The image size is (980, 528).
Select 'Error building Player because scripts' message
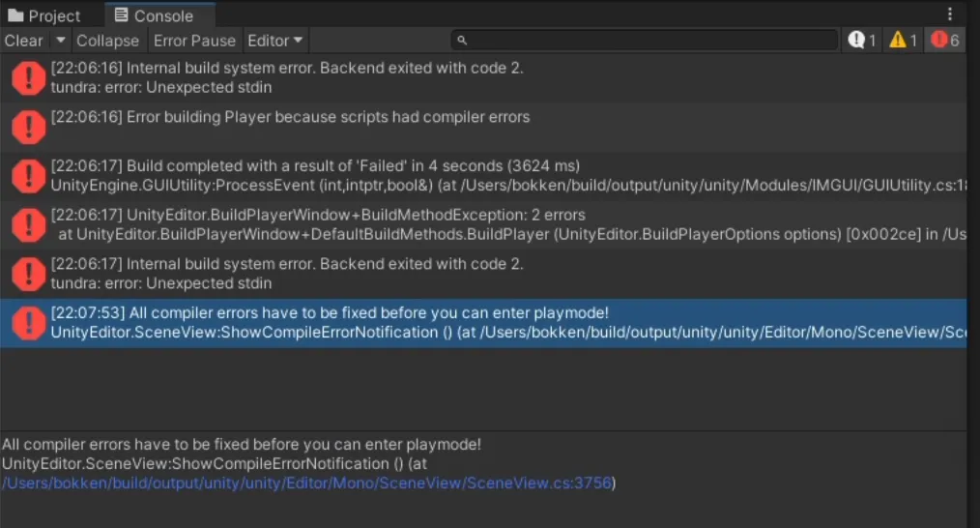click(x=483, y=127)
